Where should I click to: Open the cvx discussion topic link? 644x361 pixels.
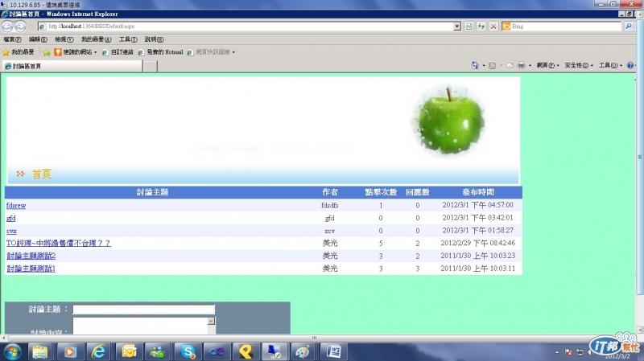pos(11,231)
